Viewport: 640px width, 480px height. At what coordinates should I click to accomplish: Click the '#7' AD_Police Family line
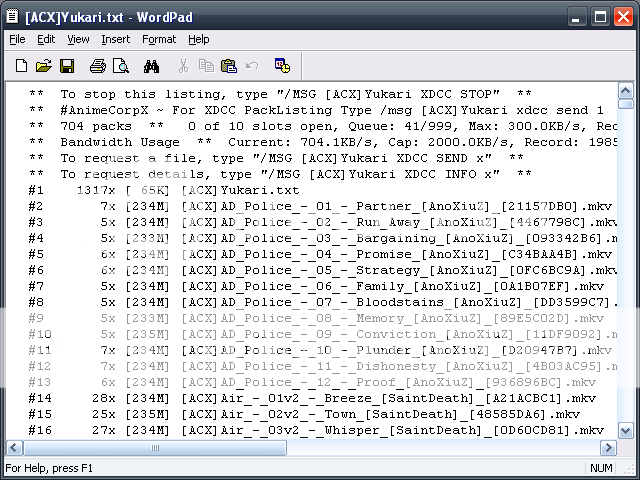[316, 286]
